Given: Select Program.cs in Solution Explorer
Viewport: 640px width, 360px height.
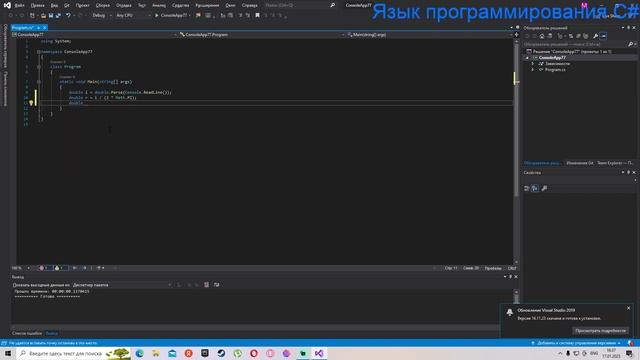Looking at the screenshot, I should pyautogui.click(x=555, y=70).
